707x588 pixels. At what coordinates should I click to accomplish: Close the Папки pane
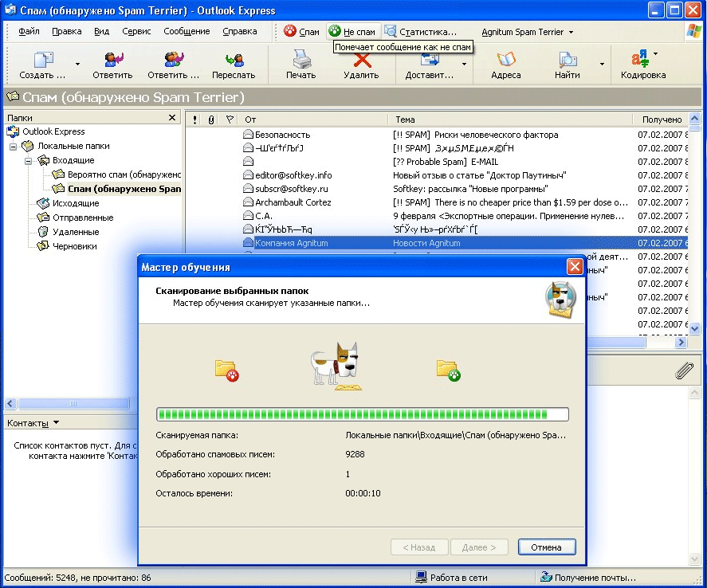[172, 118]
